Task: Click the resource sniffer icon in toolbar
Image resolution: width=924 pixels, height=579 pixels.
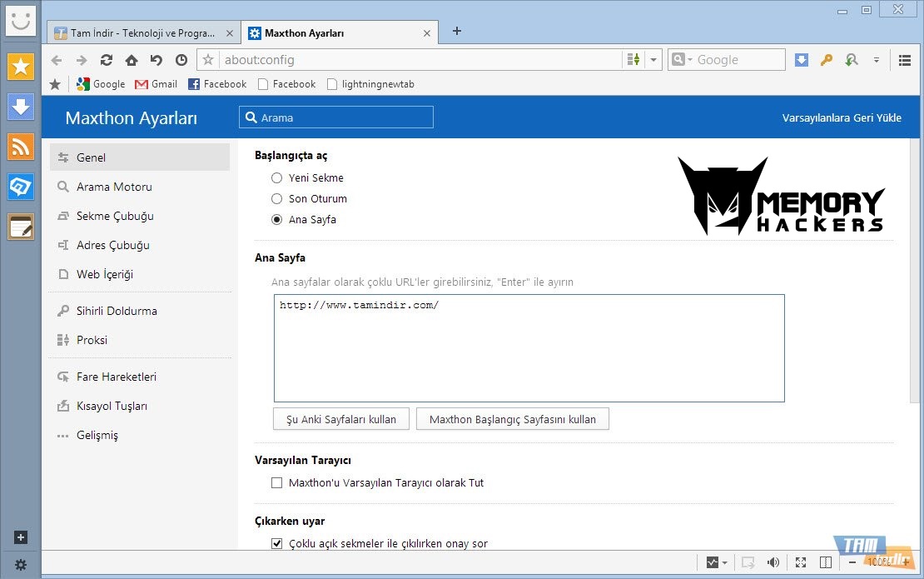Action: click(851, 59)
